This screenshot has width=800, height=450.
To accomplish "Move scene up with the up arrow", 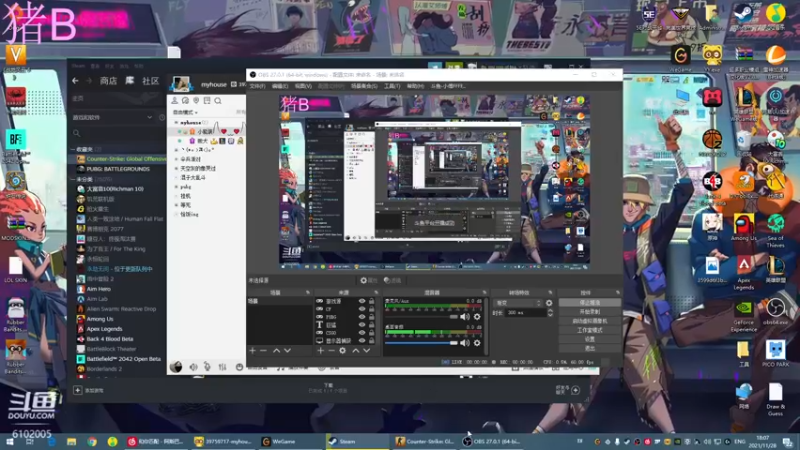I will tap(276, 351).
